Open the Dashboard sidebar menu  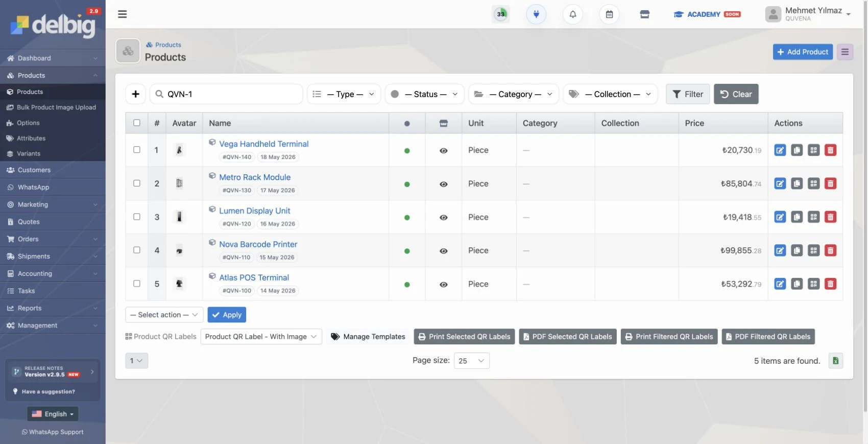tap(53, 58)
